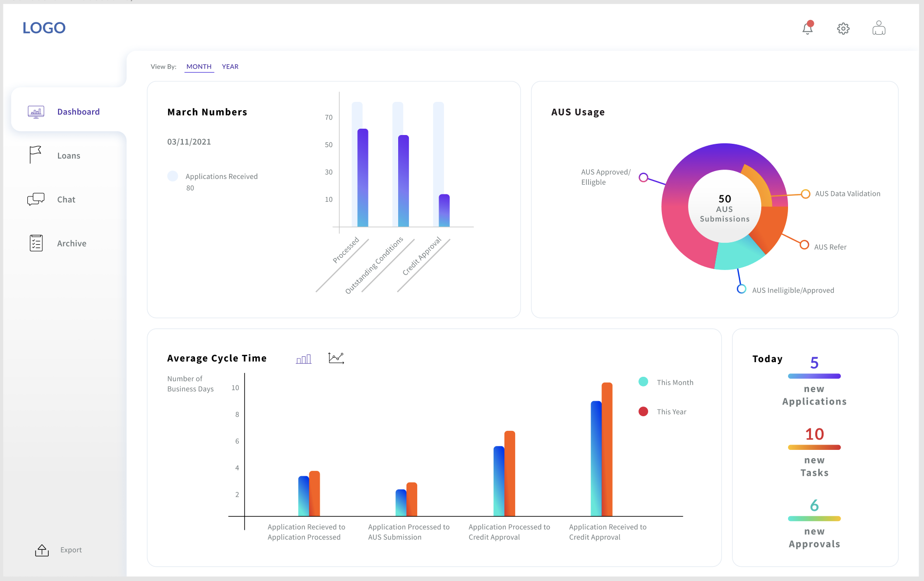924x581 pixels.
Task: Click the Credit Approval bar
Action: (x=444, y=211)
